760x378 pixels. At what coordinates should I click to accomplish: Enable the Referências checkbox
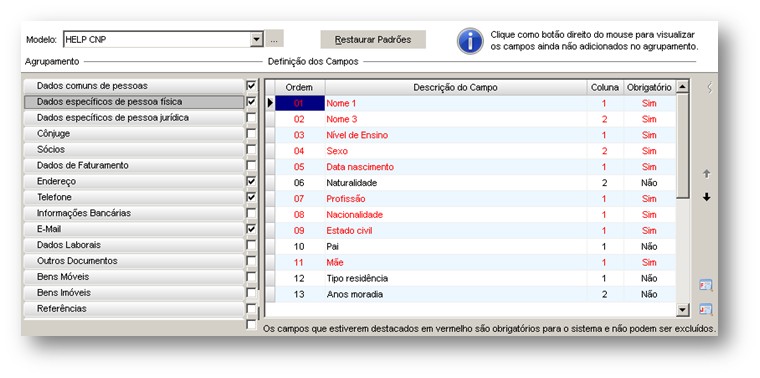pos(251,309)
